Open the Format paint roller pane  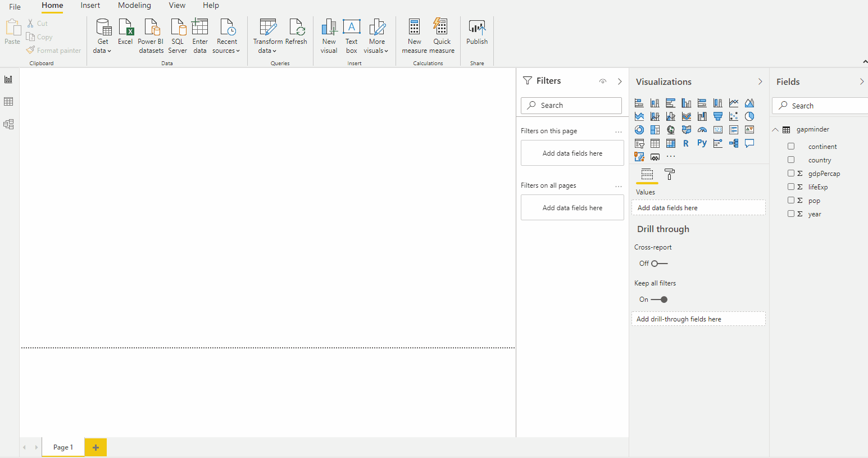pyautogui.click(x=669, y=174)
